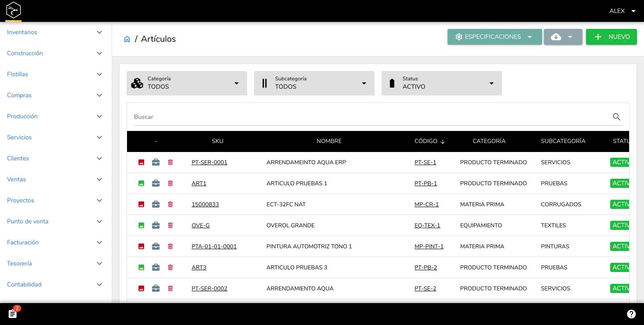Screen dimensions: 644x325
Task: Open the OVE-G SKU link
Action: point(201,226)
